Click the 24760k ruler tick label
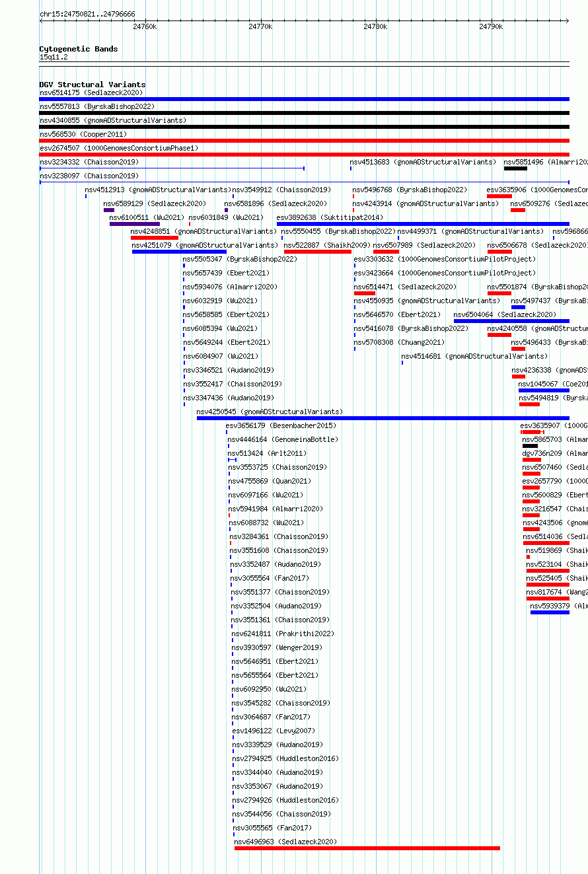The width and height of the screenshot is (588, 874). coord(145,27)
